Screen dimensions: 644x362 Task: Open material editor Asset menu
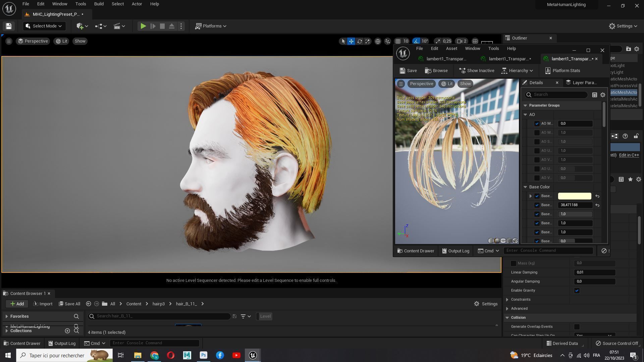point(451,49)
